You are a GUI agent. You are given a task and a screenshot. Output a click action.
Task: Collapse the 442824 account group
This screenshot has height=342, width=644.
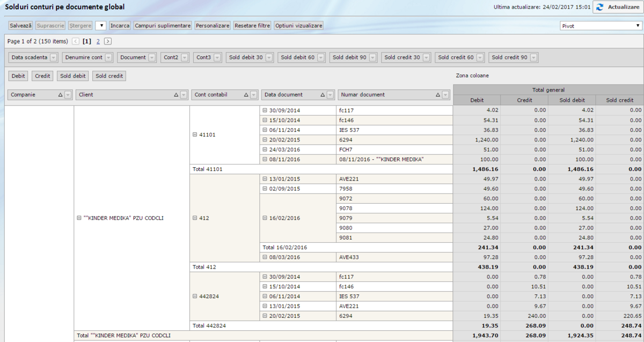point(195,296)
